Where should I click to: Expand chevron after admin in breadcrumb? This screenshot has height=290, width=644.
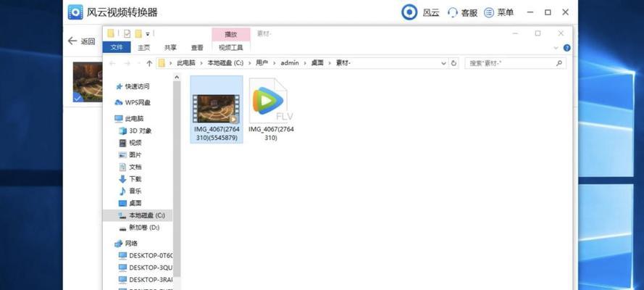click(x=305, y=63)
